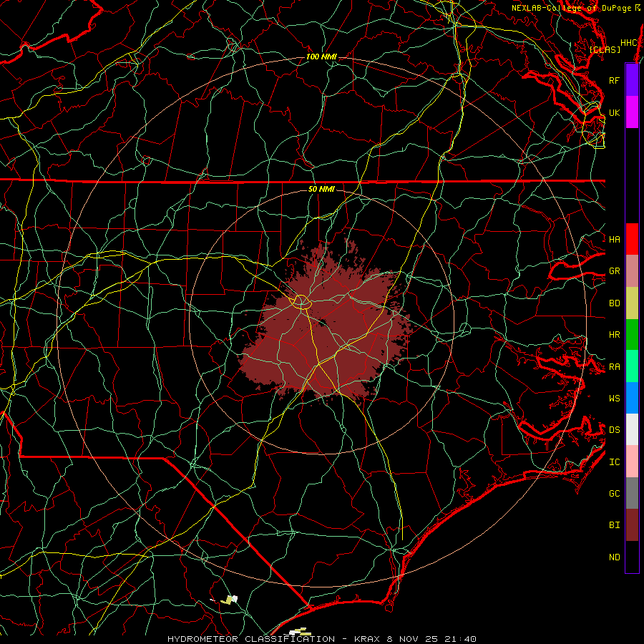
Task: Select the WS blue legend swatch
Action: [x=632, y=398]
